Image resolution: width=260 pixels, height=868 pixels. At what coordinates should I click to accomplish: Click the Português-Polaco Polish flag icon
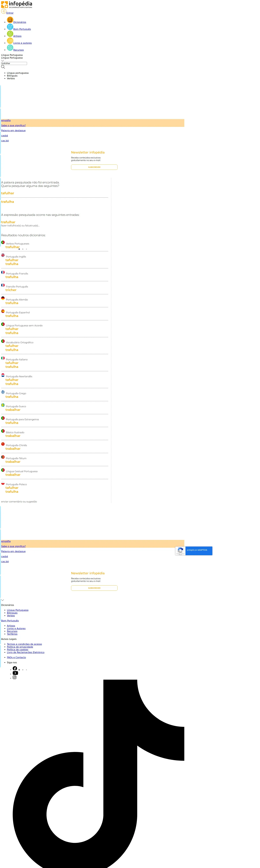pyautogui.click(x=3, y=483)
